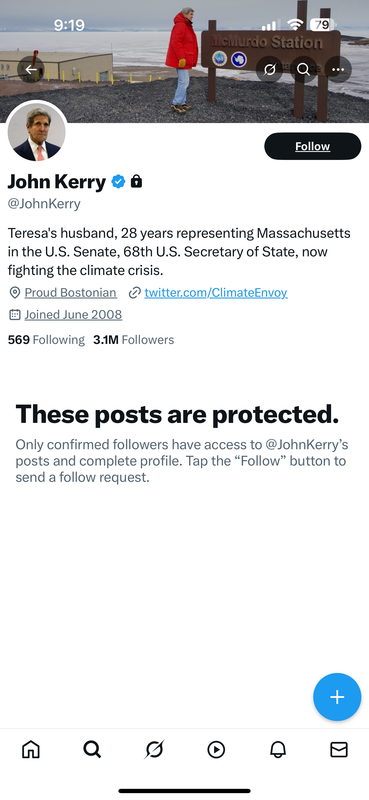This screenshot has width=369, height=800.
Task: Tap Joined June 2008 date
Action: (x=73, y=314)
